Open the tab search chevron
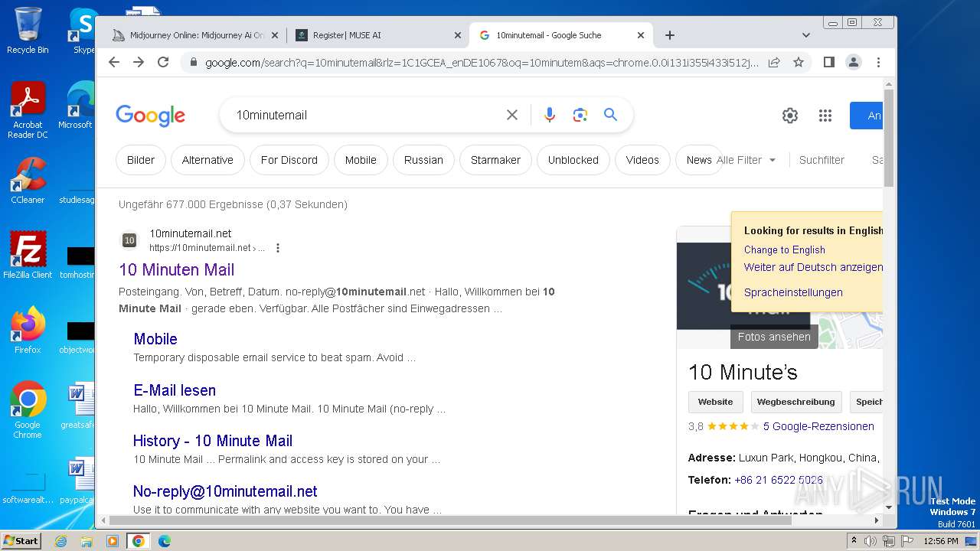This screenshot has height=551, width=980. pos(806,35)
